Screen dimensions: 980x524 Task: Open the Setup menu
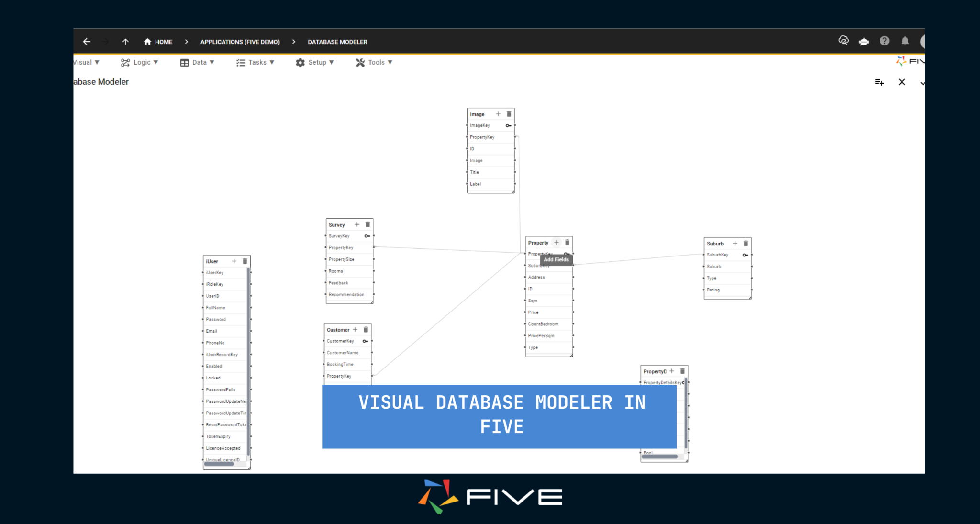point(314,62)
